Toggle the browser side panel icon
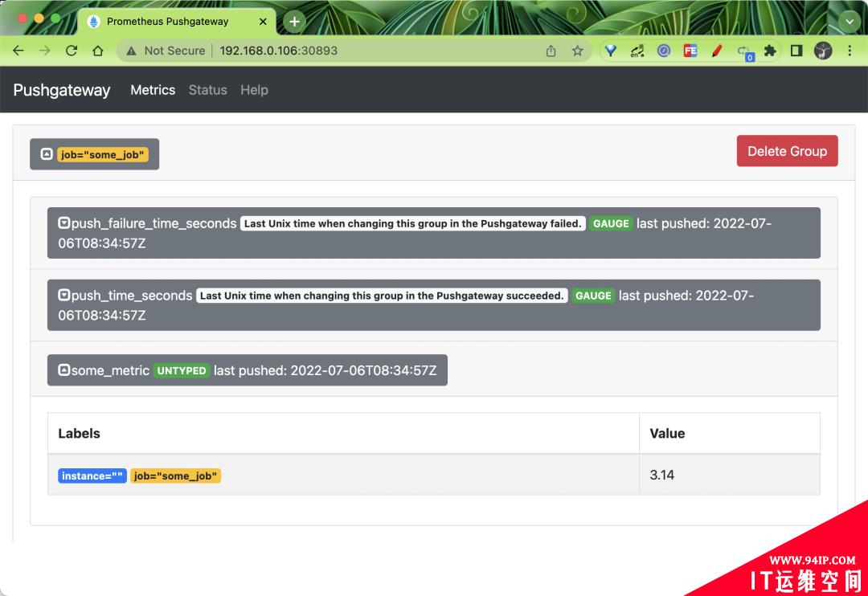Viewport: 868px width, 596px height. click(796, 51)
